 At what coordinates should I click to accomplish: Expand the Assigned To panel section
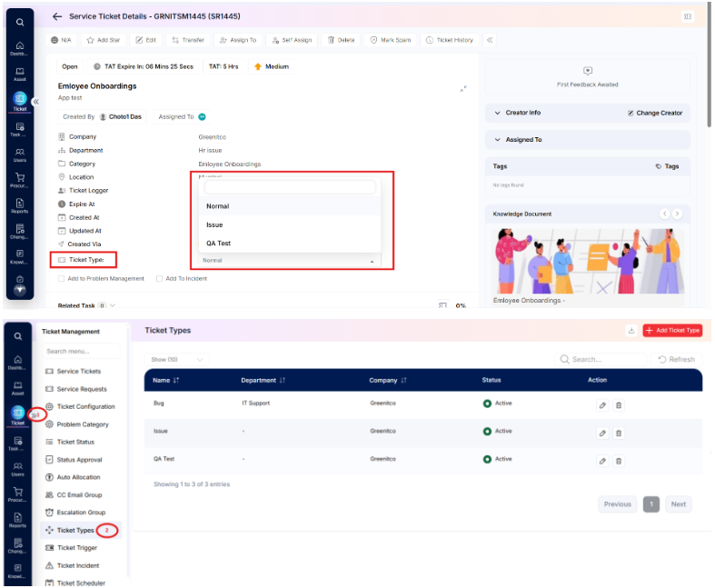(x=497, y=140)
